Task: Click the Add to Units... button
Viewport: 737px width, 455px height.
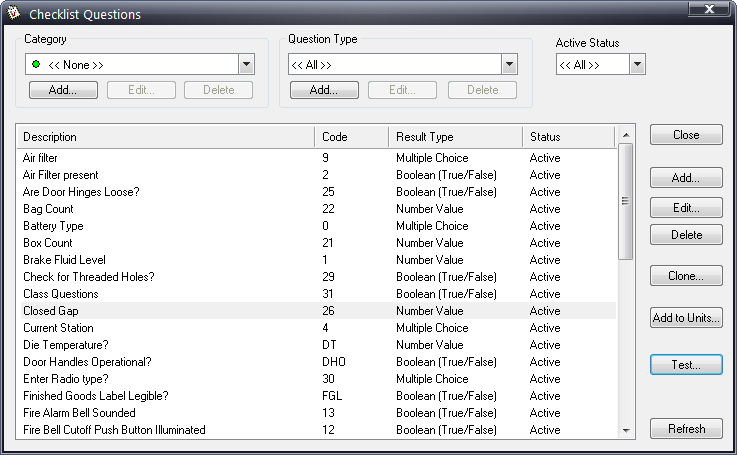Action: pos(686,318)
